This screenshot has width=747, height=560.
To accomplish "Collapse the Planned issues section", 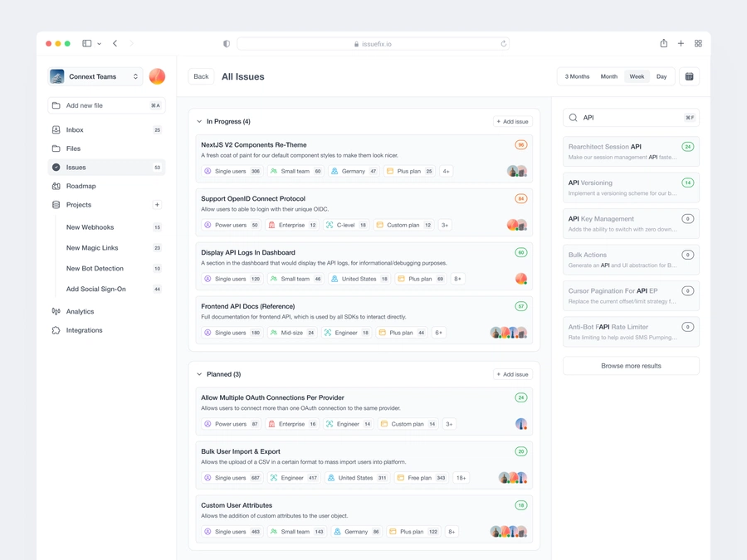I will 199,374.
